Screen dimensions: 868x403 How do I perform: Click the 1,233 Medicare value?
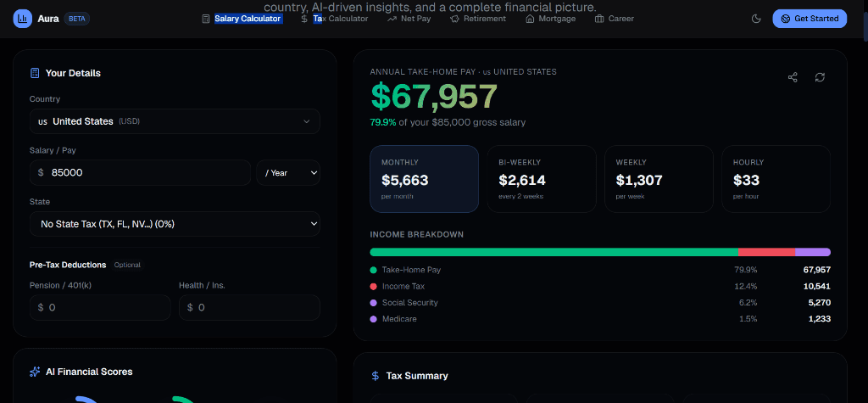pos(820,319)
